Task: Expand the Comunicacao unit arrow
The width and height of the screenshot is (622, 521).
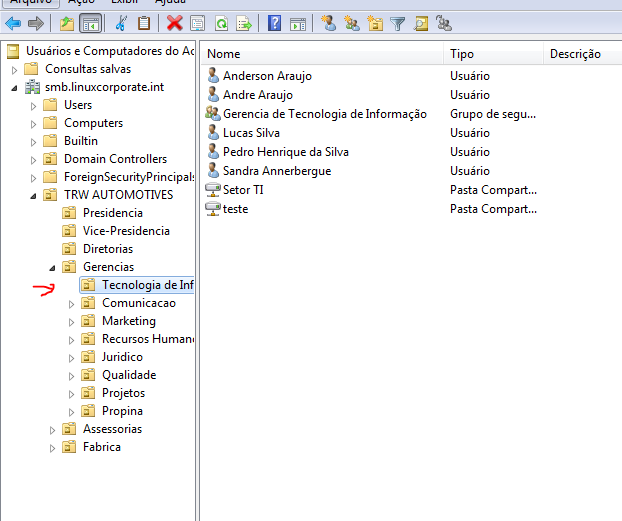Action: 71,304
